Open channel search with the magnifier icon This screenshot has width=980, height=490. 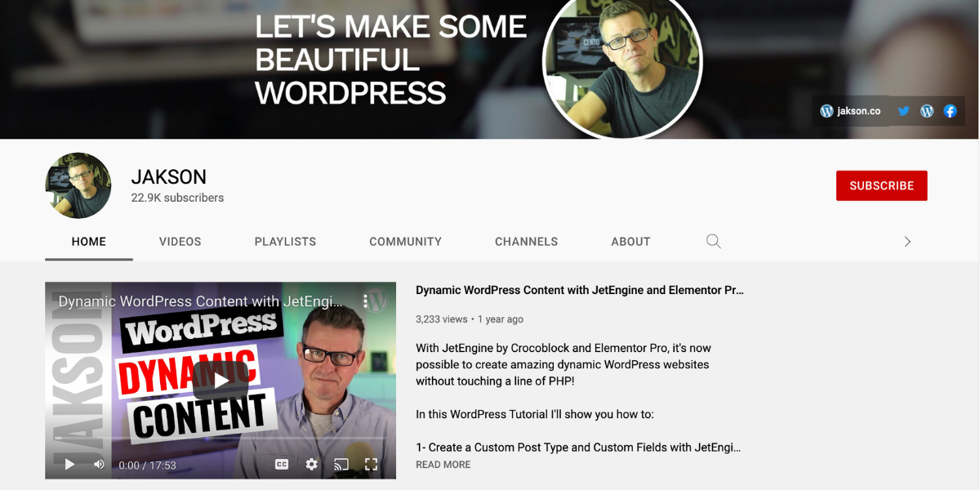[713, 241]
